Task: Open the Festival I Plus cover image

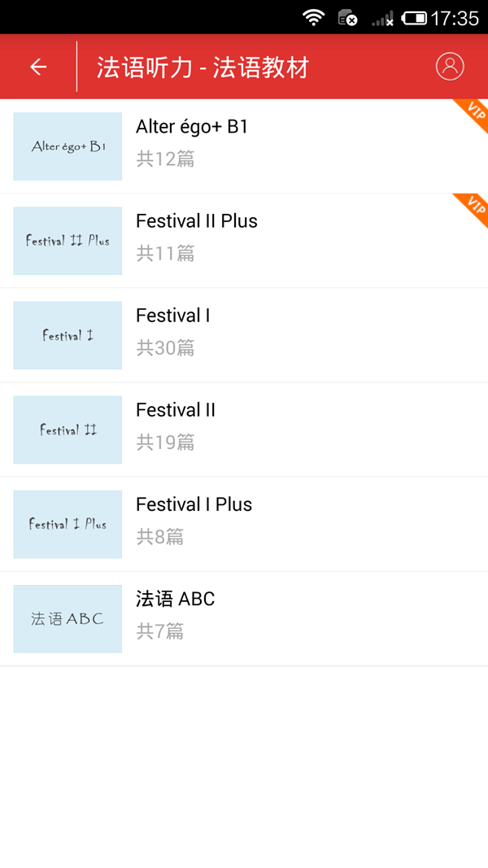Action: 68,524
